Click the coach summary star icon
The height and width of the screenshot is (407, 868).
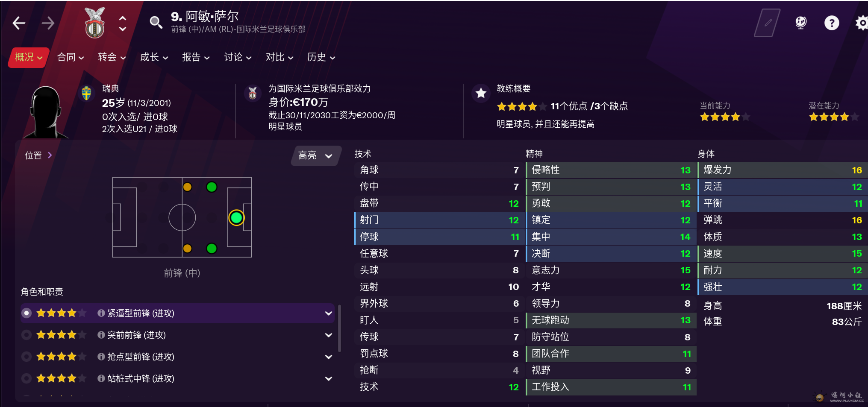pos(481,93)
